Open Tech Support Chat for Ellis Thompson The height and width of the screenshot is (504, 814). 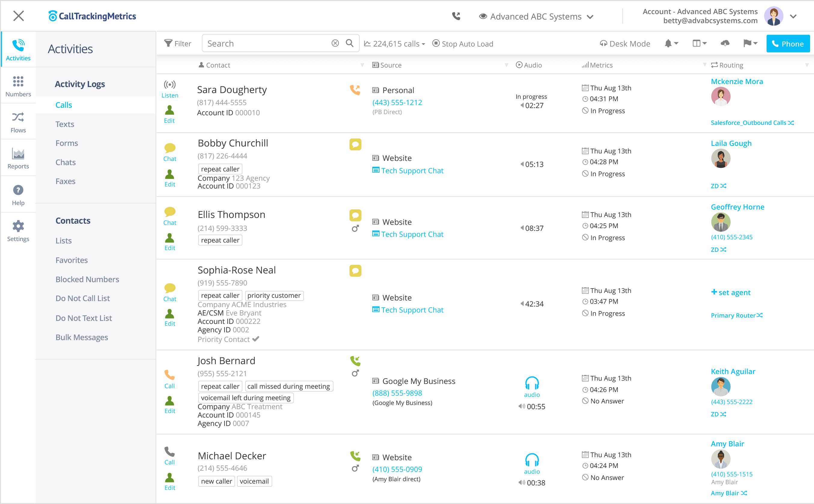[412, 234]
